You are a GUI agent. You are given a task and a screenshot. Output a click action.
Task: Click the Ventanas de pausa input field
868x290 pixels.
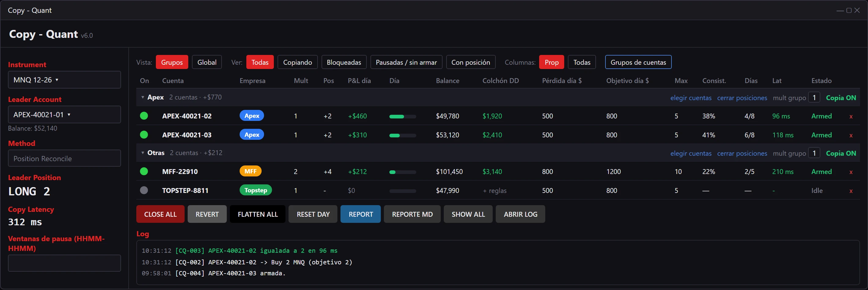pyautogui.click(x=64, y=263)
